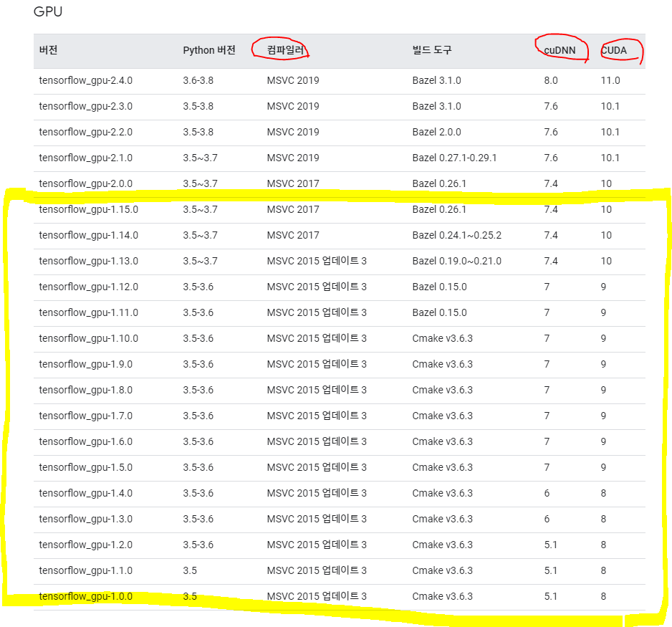The width and height of the screenshot is (672, 627).
Task: Select the tensorflow_gpu-1.5.0 version cell
Action: 86,467
